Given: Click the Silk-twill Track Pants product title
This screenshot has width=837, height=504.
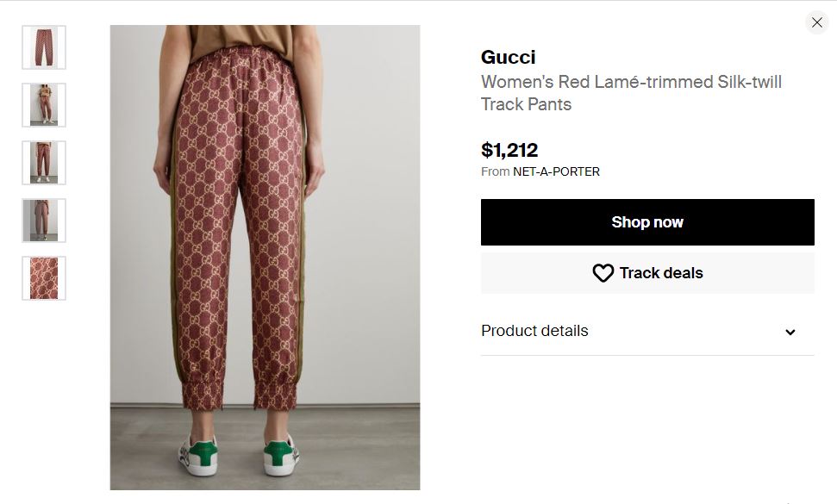Looking at the screenshot, I should click(x=631, y=93).
